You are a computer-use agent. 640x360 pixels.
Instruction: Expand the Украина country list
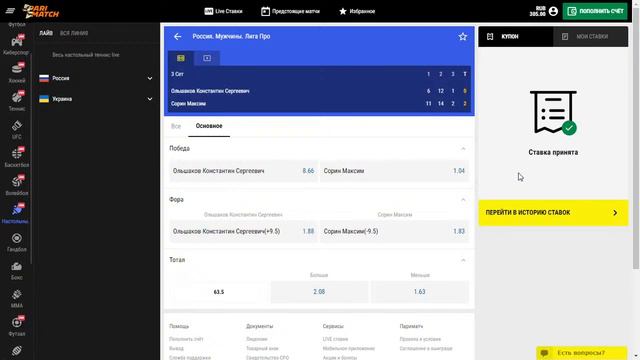[96, 99]
